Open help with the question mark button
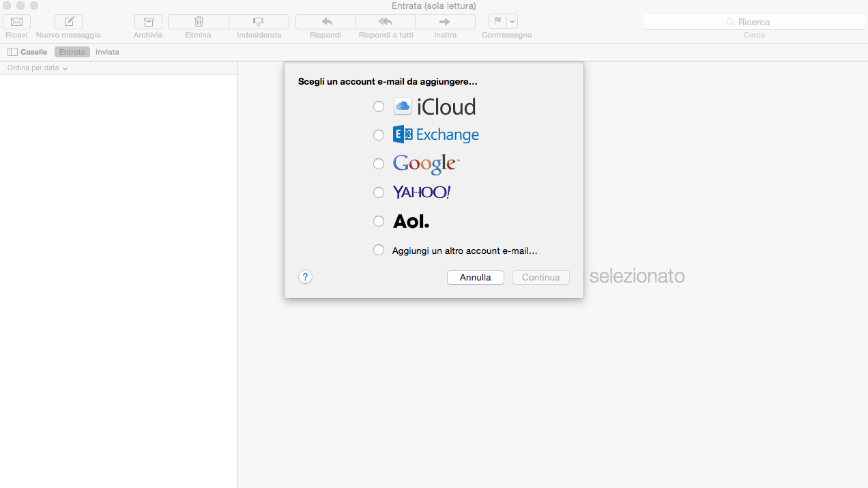 (306, 277)
